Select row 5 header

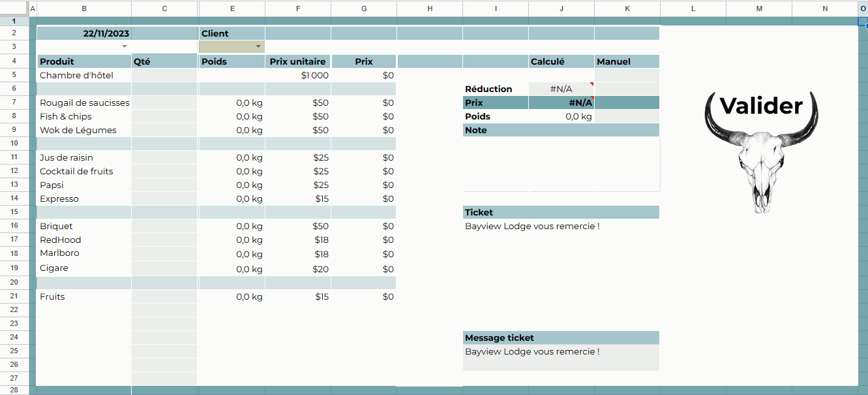click(14, 75)
